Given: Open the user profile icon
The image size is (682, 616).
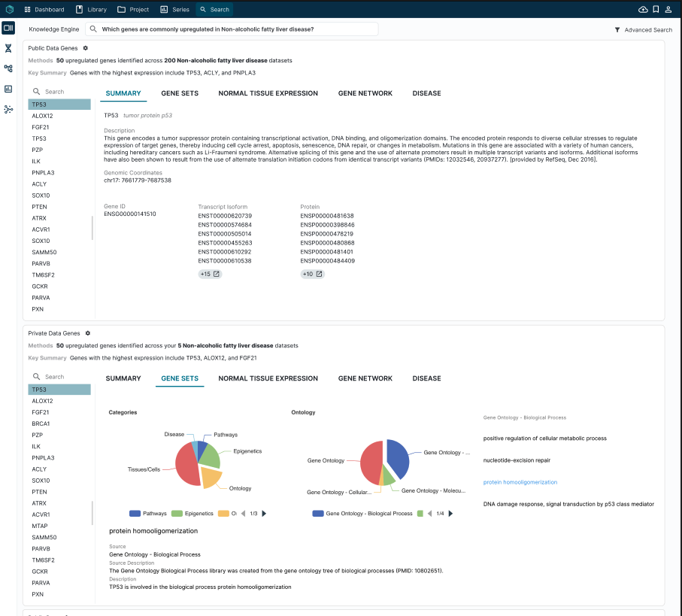Looking at the screenshot, I should (x=668, y=10).
